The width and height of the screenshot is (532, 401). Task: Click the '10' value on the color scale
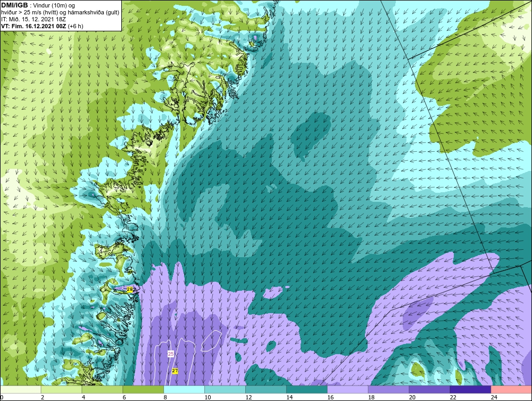coord(207,397)
